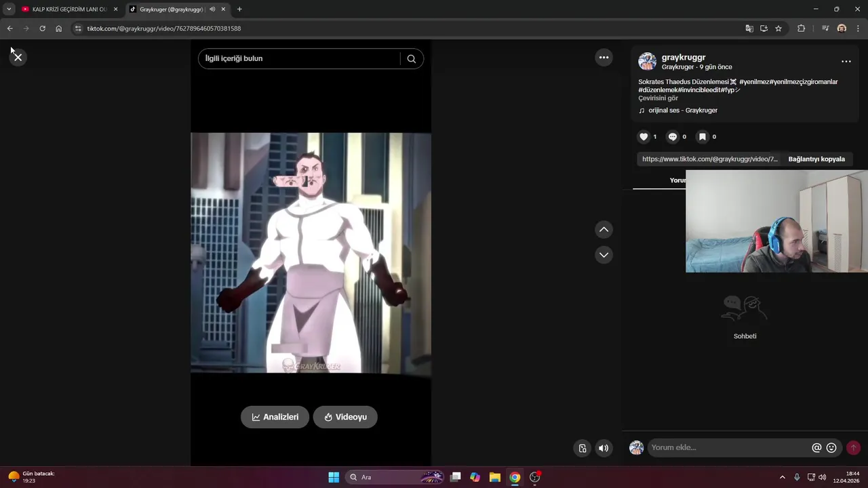Open the #yenilmez hashtag

pos(754,82)
